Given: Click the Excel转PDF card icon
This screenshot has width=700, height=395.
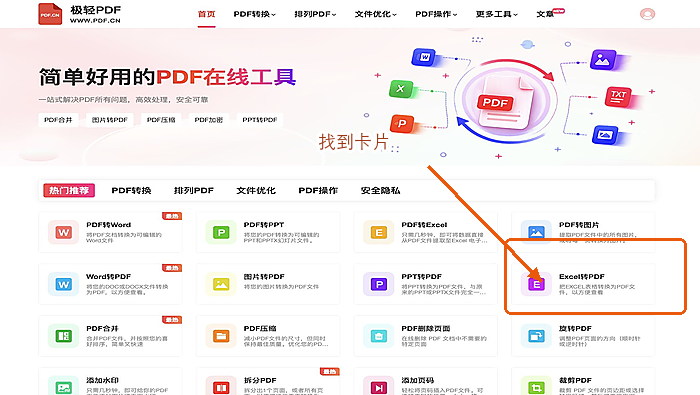Looking at the screenshot, I should (x=536, y=284).
